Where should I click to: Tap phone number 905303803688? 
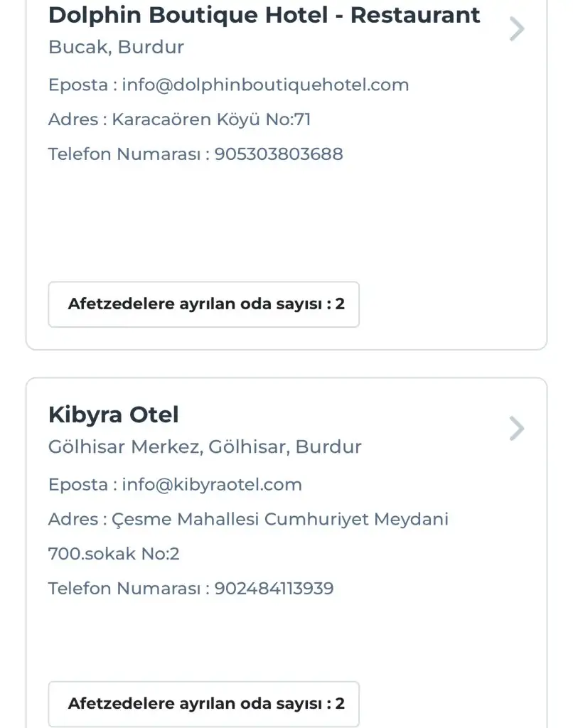click(x=279, y=154)
